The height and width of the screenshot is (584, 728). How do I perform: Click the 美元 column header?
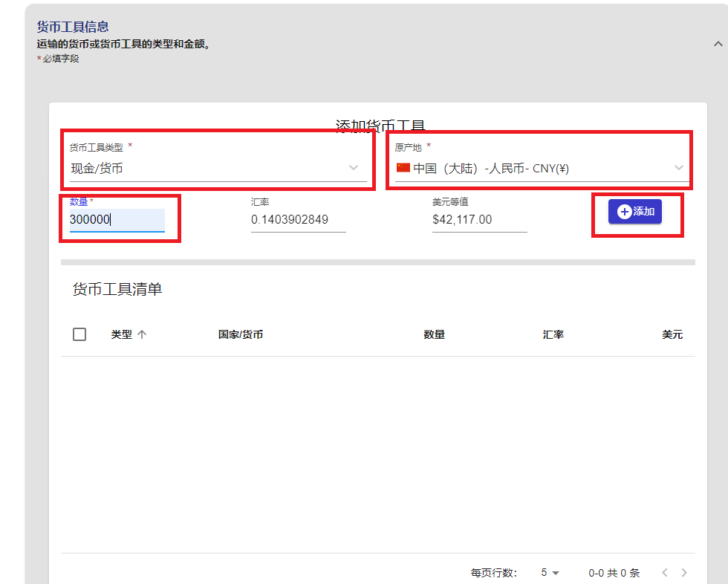[672, 334]
